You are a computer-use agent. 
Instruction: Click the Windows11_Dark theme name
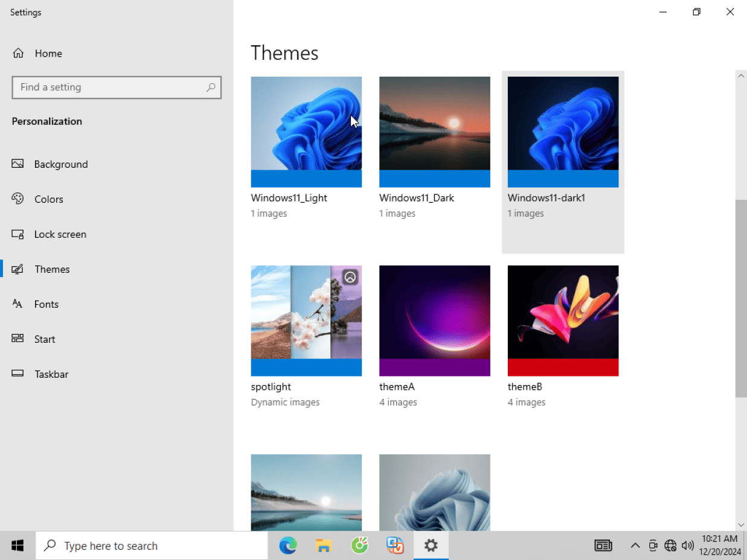tap(417, 198)
